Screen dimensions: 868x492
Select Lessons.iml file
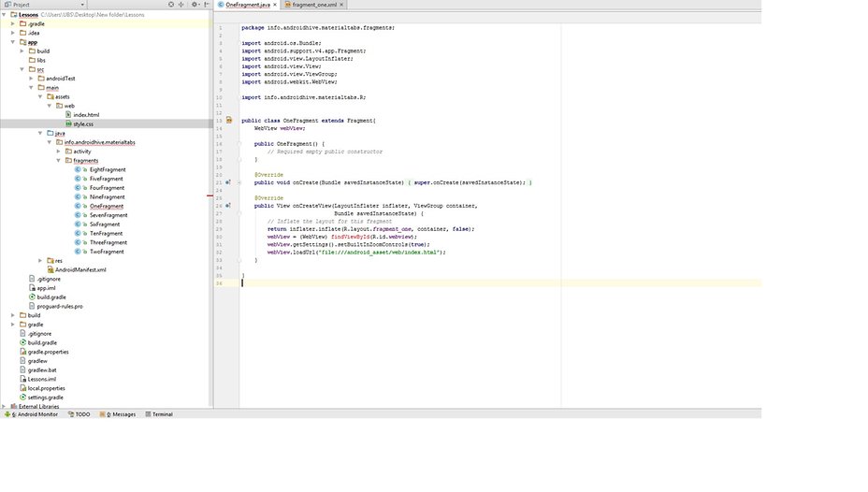click(41, 379)
